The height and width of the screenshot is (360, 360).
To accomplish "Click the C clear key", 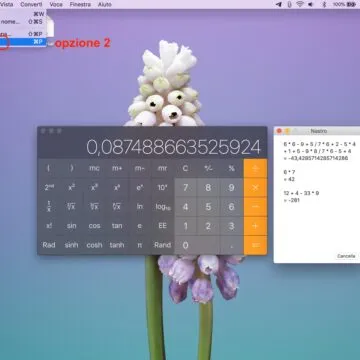I will click(185, 168).
